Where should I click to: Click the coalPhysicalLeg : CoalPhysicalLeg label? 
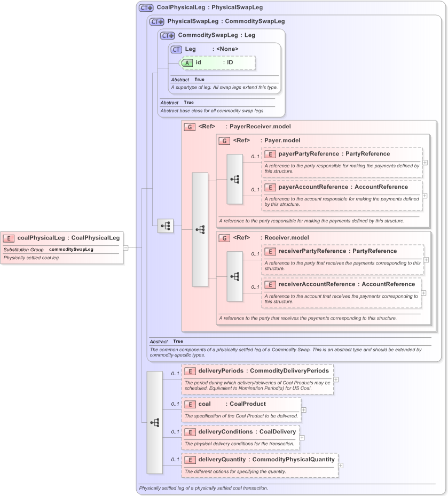68,238
